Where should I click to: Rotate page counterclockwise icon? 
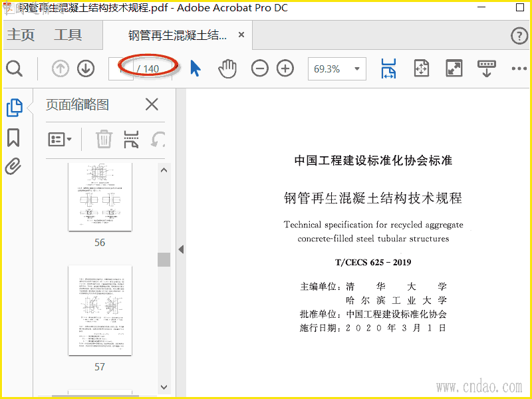click(x=158, y=139)
